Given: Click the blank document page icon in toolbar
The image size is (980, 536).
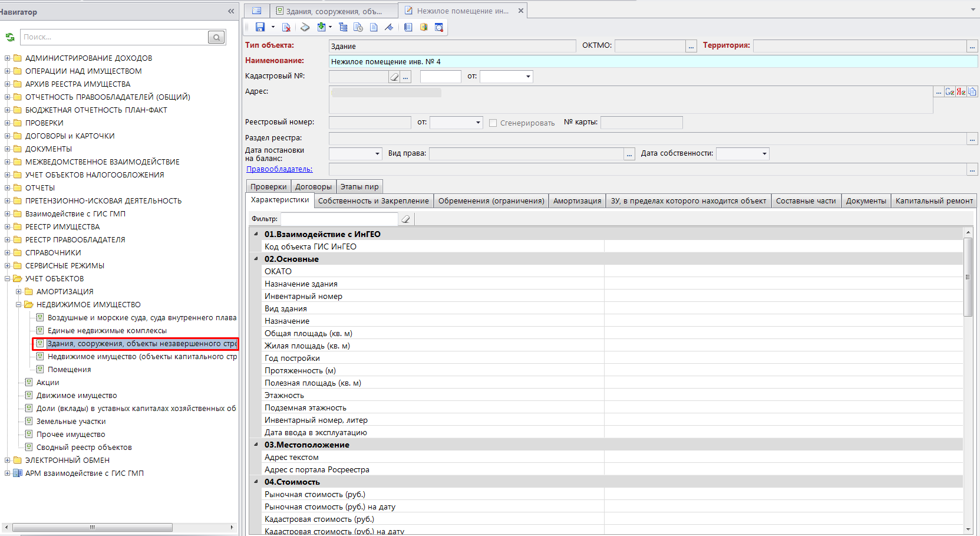Looking at the screenshot, I should 374,27.
